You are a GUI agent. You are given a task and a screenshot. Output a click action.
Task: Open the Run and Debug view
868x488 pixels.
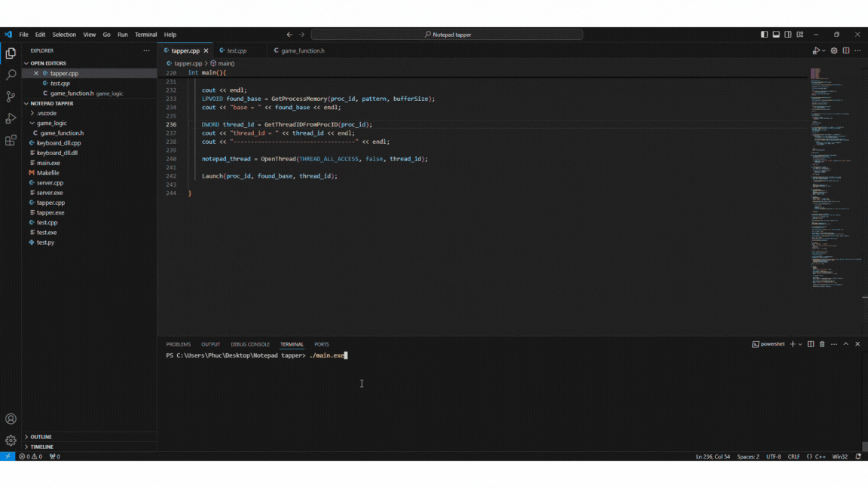coord(11,119)
